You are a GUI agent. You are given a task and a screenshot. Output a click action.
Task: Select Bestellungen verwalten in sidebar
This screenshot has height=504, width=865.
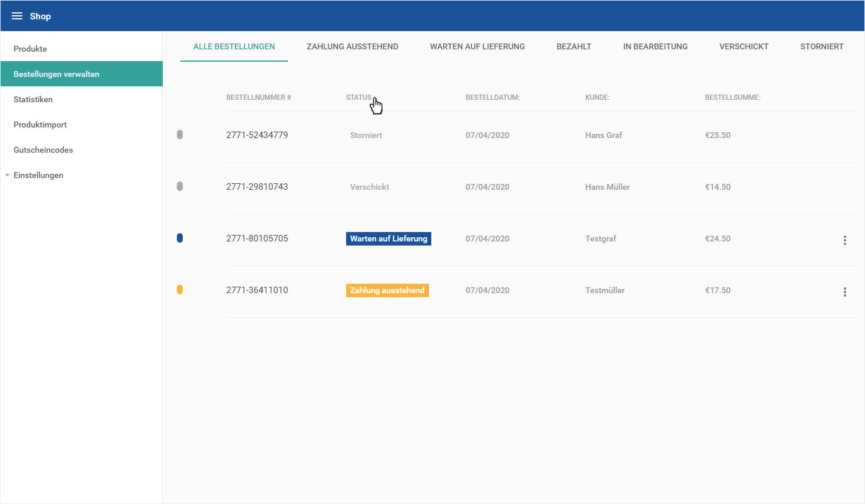click(x=81, y=74)
